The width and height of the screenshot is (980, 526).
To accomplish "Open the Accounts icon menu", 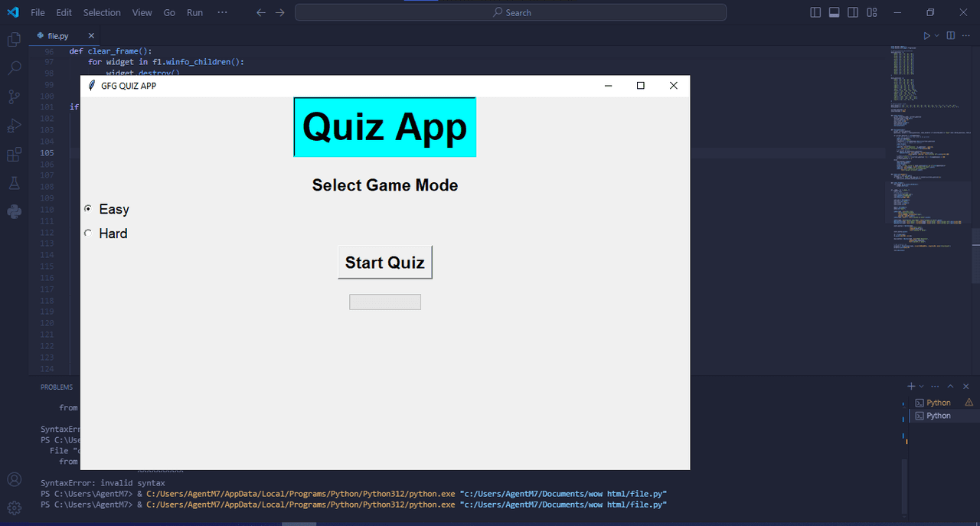I will point(14,479).
